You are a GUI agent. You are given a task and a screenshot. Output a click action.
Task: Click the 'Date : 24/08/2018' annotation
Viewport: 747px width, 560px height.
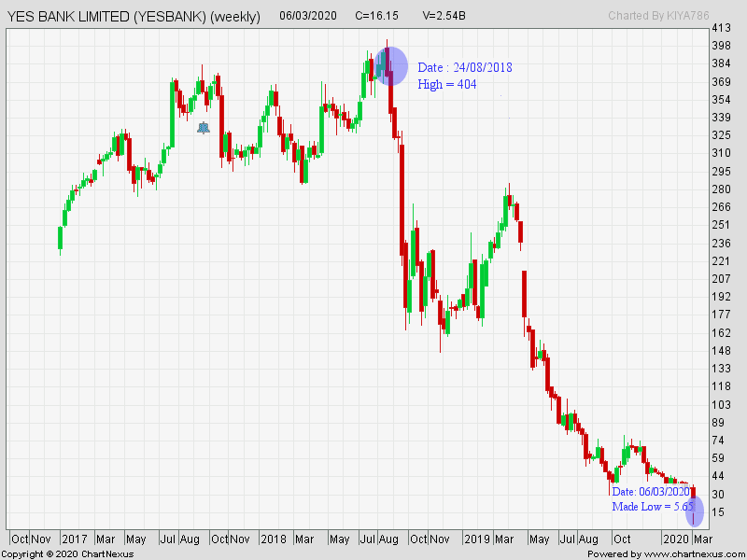(x=464, y=67)
